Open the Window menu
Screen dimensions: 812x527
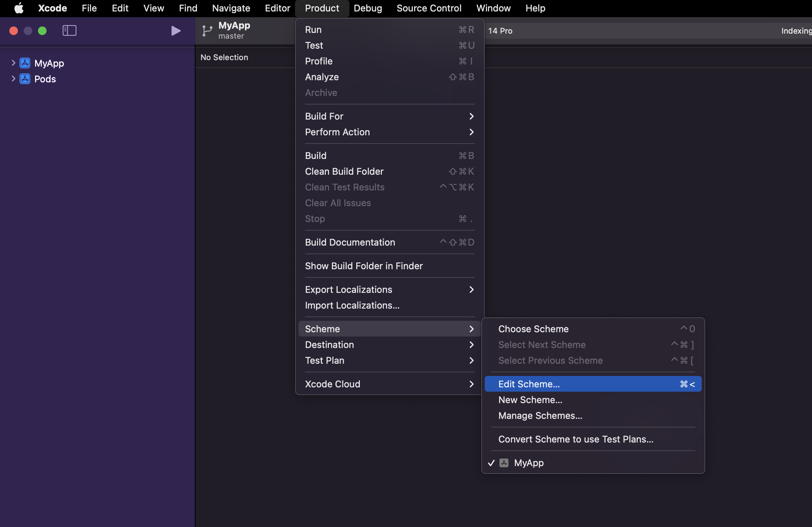click(493, 8)
